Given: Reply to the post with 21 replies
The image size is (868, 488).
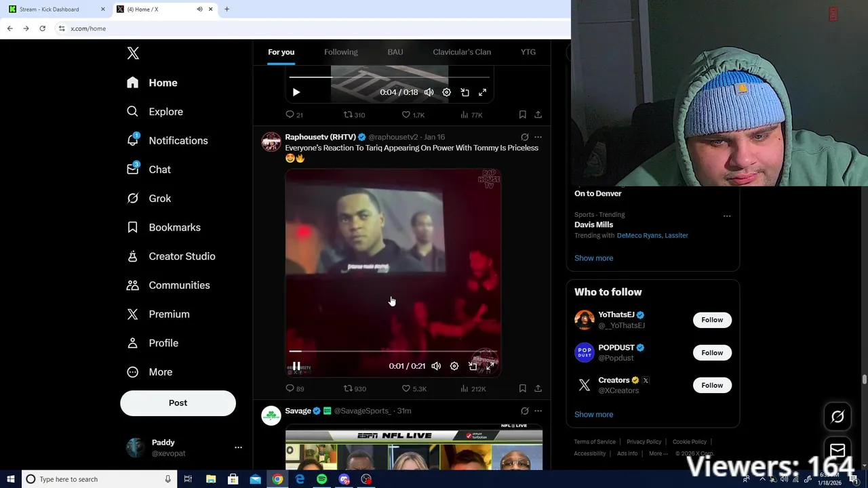Looking at the screenshot, I should (x=294, y=115).
